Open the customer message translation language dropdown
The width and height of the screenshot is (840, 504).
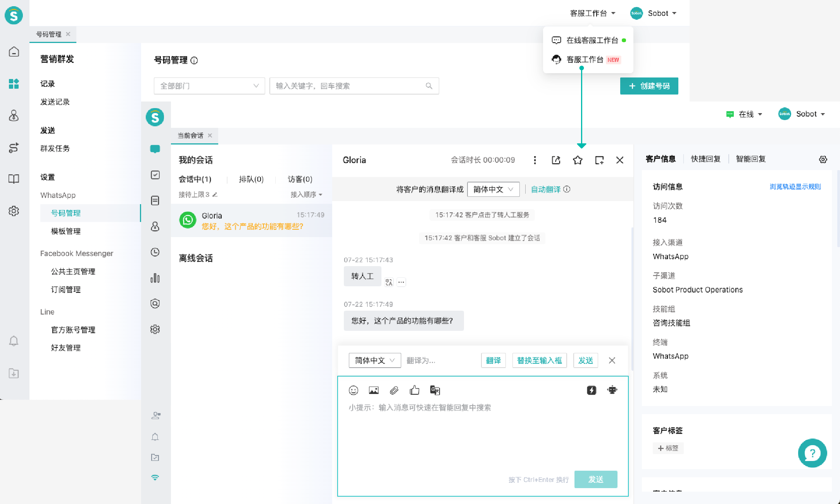coord(493,189)
